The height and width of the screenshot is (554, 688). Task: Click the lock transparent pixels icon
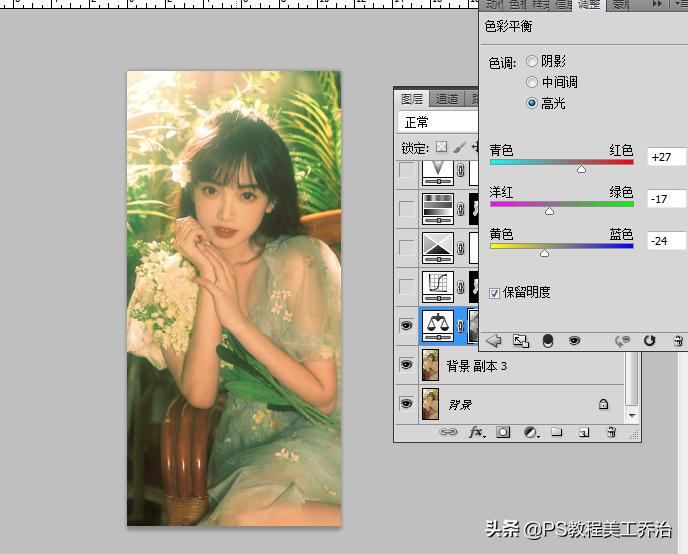click(441, 147)
